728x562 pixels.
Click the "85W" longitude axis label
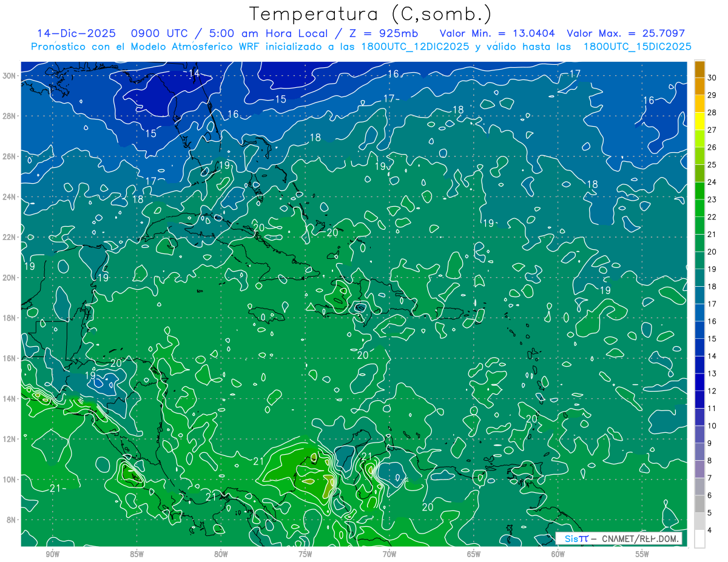(x=136, y=554)
